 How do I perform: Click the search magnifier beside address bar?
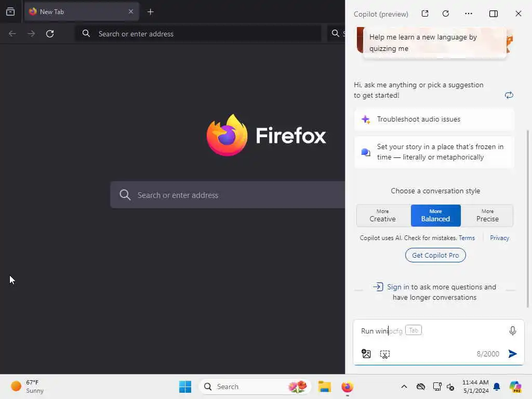336,33
